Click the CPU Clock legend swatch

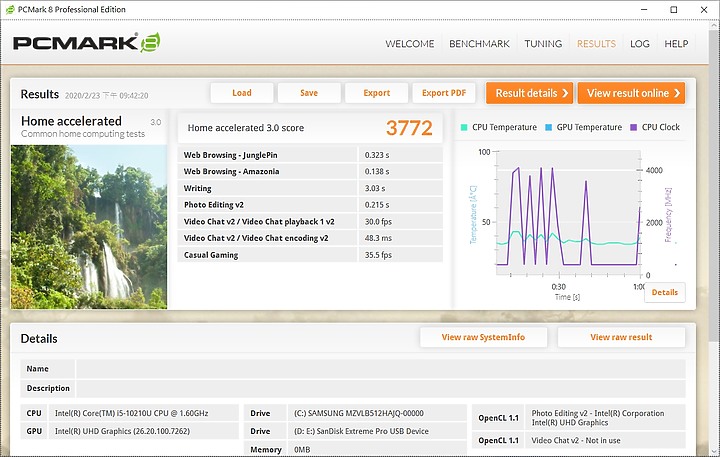point(634,127)
